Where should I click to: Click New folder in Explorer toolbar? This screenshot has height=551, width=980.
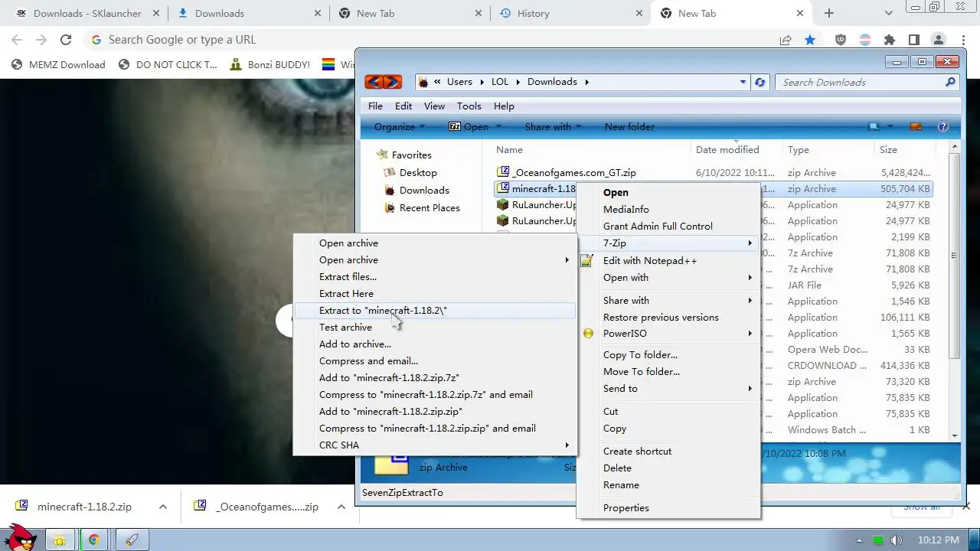point(629,126)
